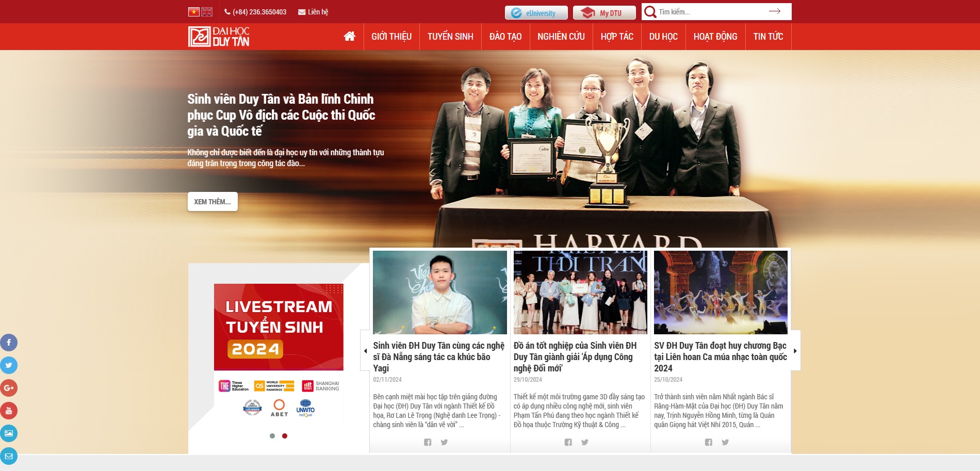Click the date 25/10/2024
This screenshot has width=980, height=471.
click(668, 380)
